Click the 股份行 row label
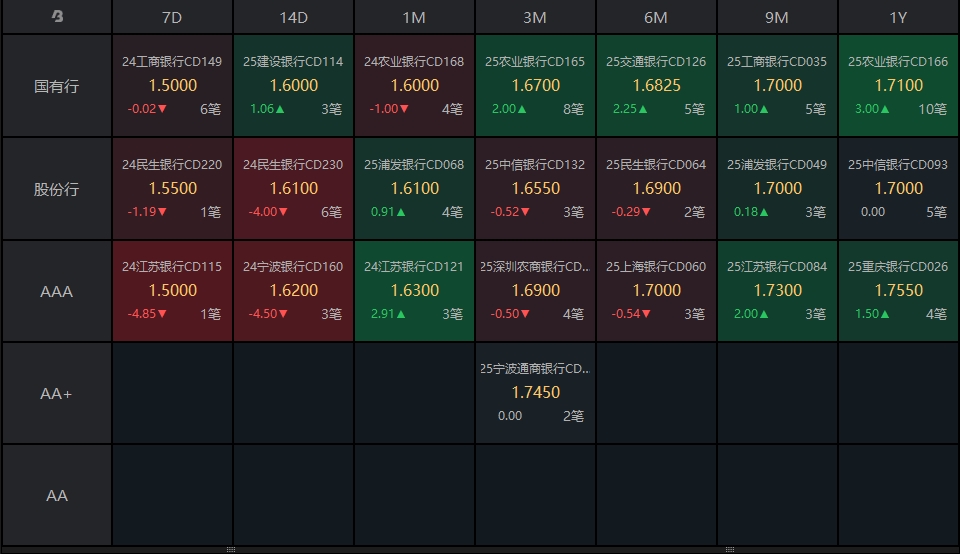This screenshot has width=960, height=554. (x=56, y=189)
